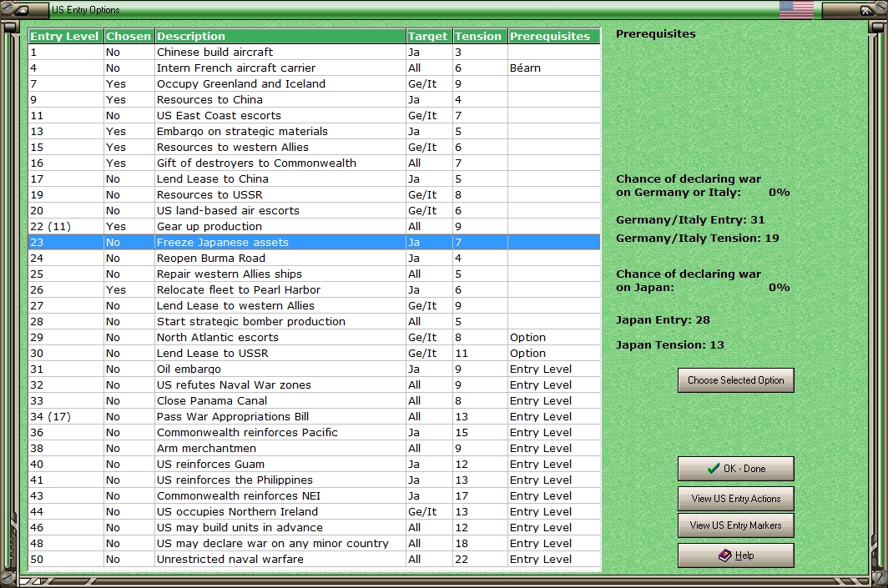Click entry level cell 34 (17)
This screenshot has width=888, height=588.
pyautogui.click(x=66, y=416)
